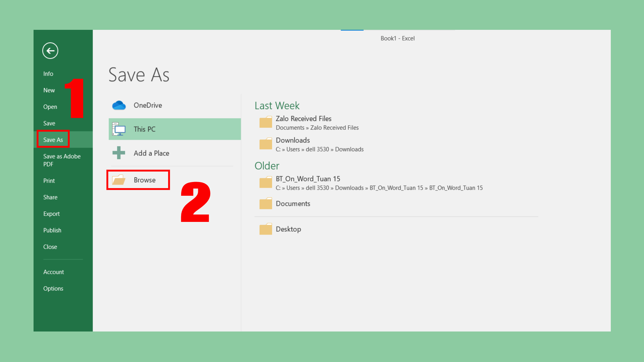This screenshot has width=644, height=362.
Task: Click the Documents folder icon
Action: (x=266, y=203)
